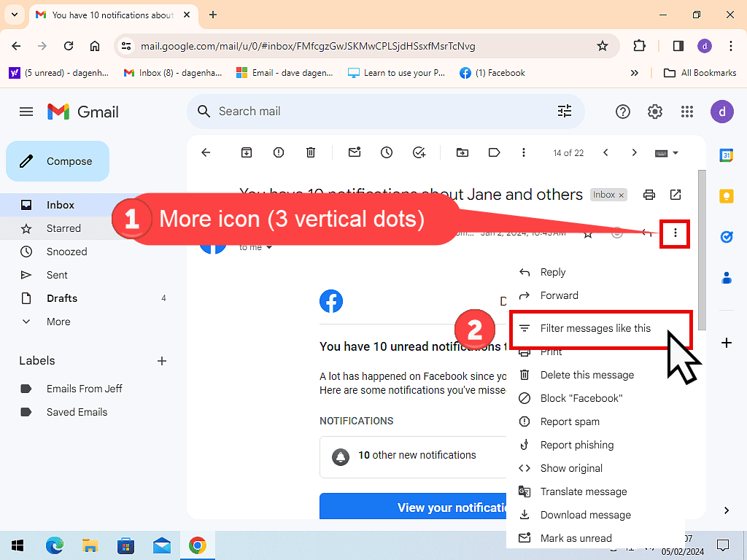Click the Archive icon in email toolbar
Viewport: 747px width, 560px height.
pos(247,152)
